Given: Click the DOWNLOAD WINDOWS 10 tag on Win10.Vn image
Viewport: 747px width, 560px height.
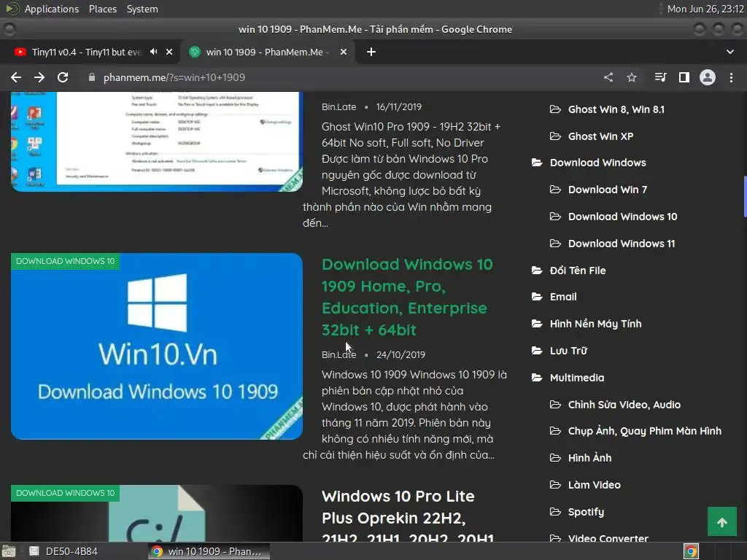Looking at the screenshot, I should [x=65, y=261].
